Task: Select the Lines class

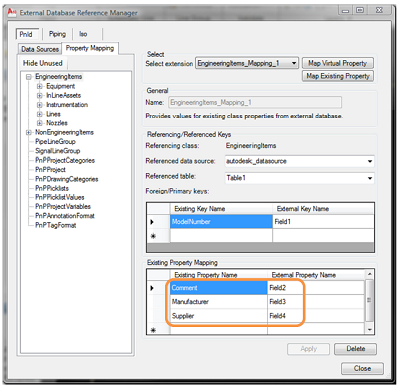Action: (x=53, y=114)
